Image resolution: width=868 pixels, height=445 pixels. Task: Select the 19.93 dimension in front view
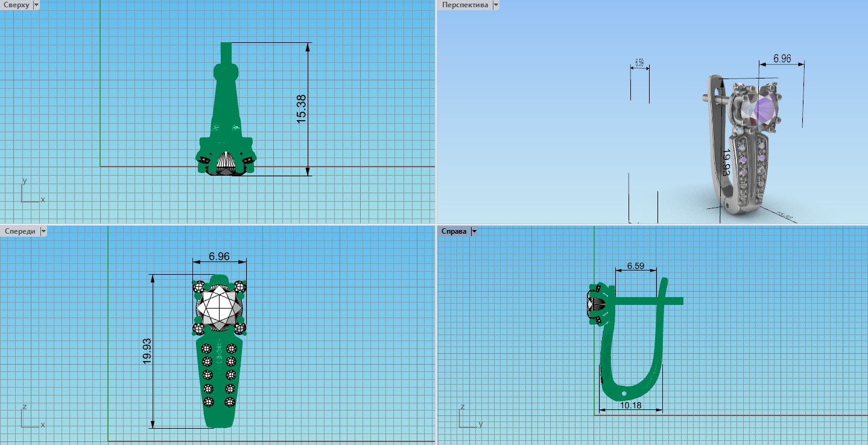[147, 351]
